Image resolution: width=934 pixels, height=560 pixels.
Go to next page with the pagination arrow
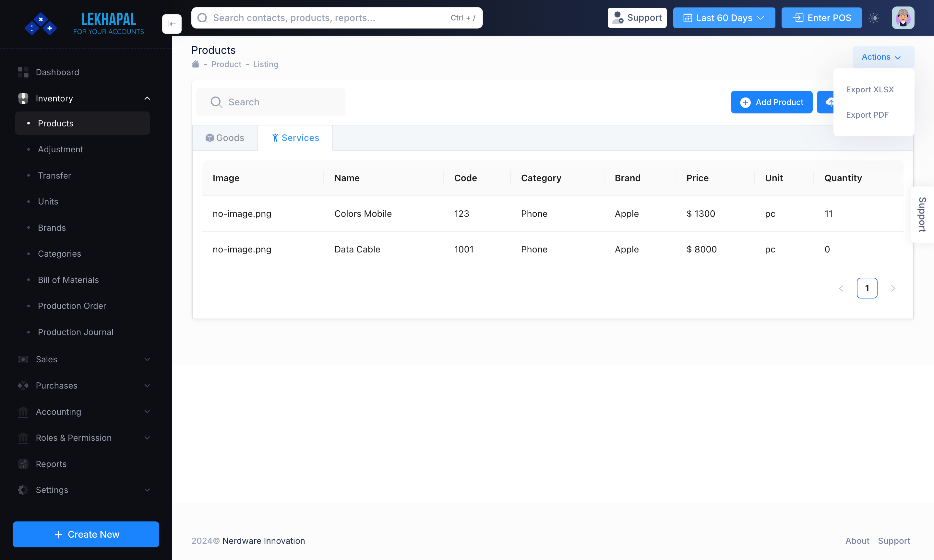893,288
